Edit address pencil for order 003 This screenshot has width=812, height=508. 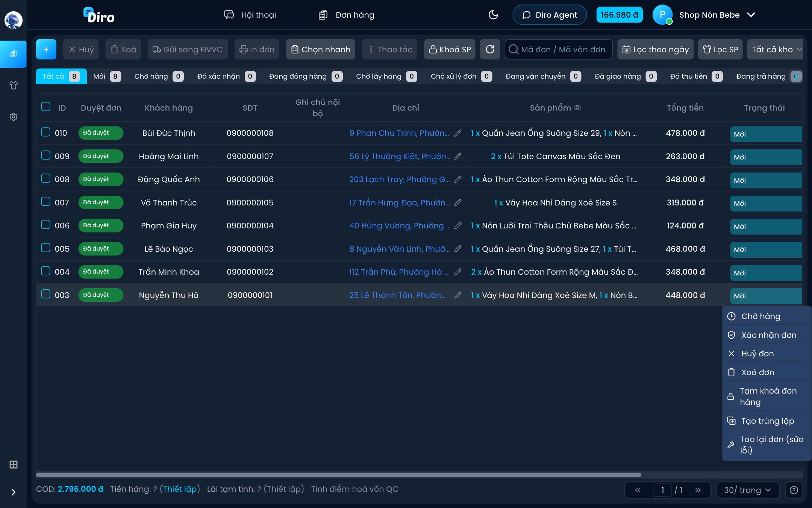click(x=458, y=295)
